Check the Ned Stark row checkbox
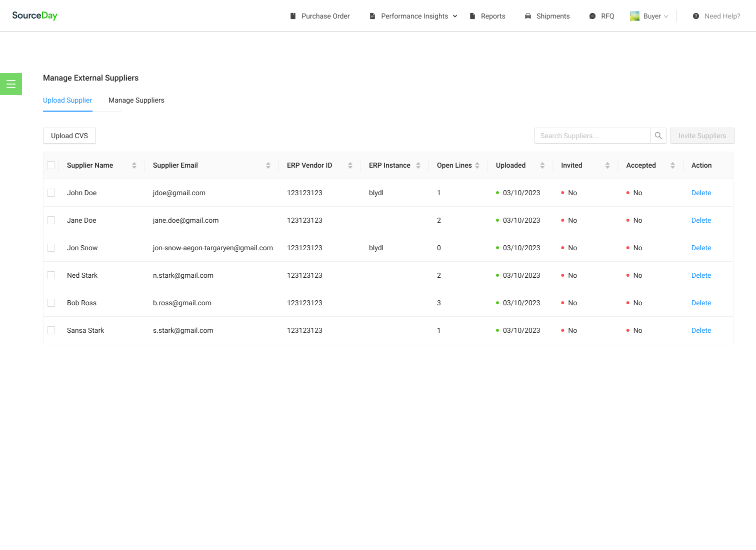Image resolution: width=756 pixels, height=550 pixels. click(x=51, y=275)
